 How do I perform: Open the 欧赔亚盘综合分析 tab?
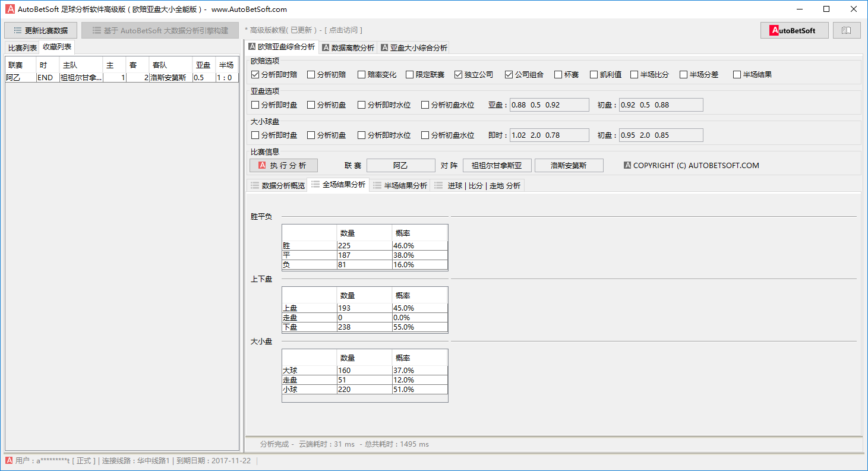(x=282, y=47)
